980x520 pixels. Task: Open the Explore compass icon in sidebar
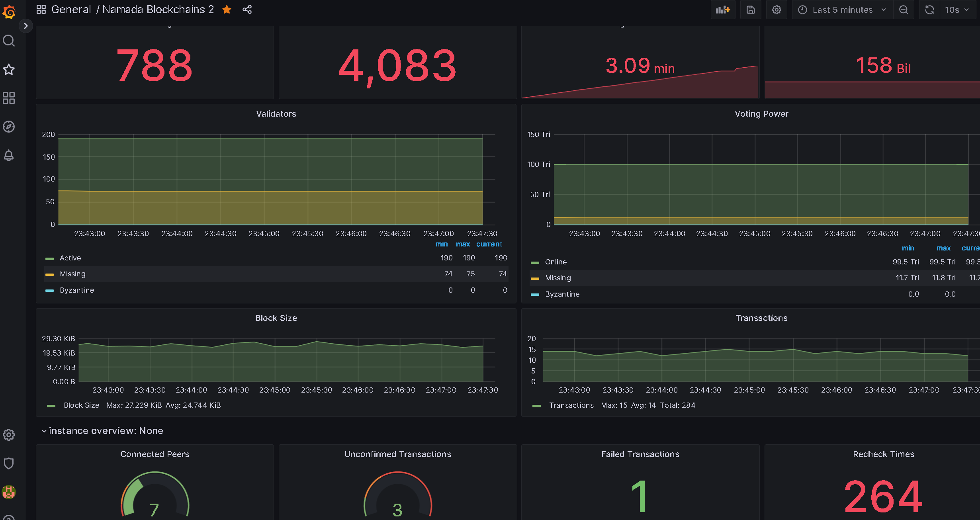pyautogui.click(x=9, y=127)
